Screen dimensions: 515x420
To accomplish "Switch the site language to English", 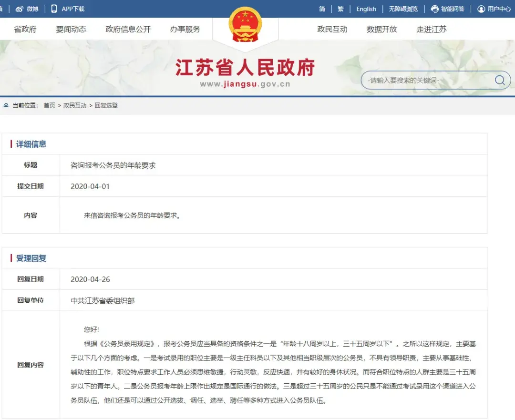I will click(366, 9).
